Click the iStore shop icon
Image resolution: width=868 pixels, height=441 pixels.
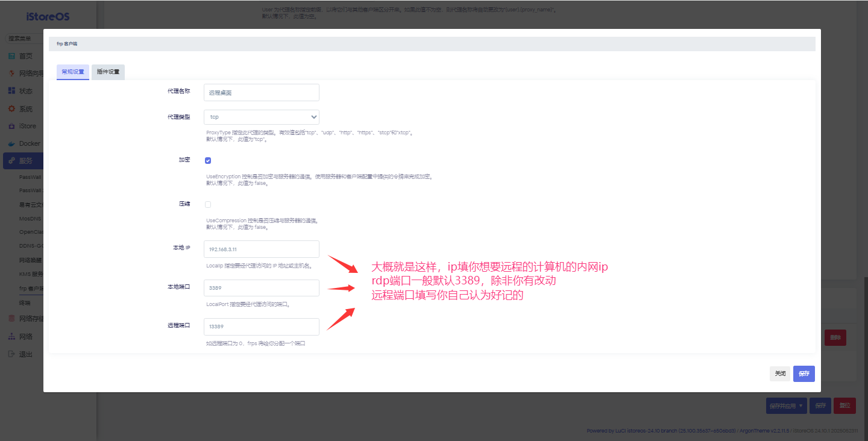[x=11, y=127]
